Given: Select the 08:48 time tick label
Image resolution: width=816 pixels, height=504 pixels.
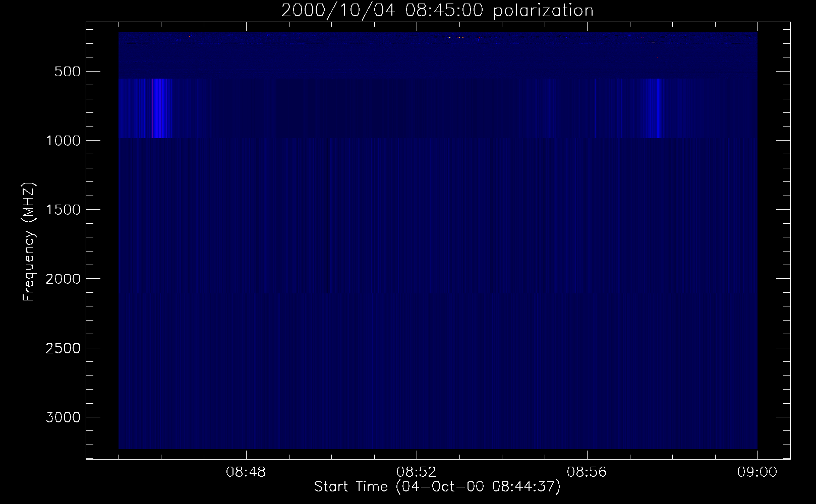Looking at the screenshot, I should tap(246, 473).
